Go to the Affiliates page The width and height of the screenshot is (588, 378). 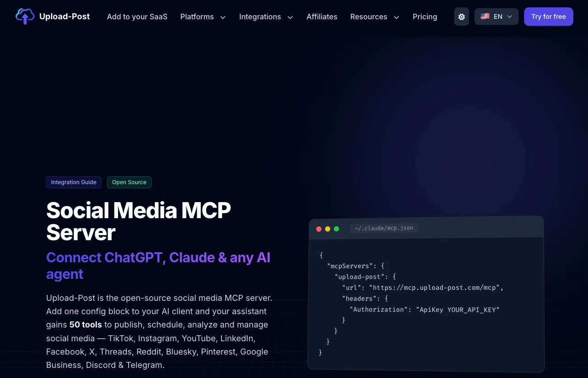(322, 17)
